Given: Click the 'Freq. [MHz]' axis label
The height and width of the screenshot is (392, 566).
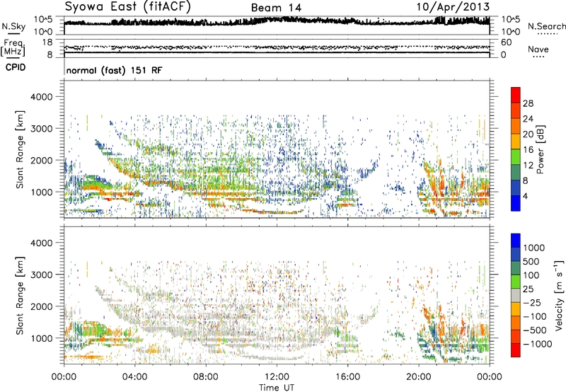Looking at the screenshot, I should (13, 48).
